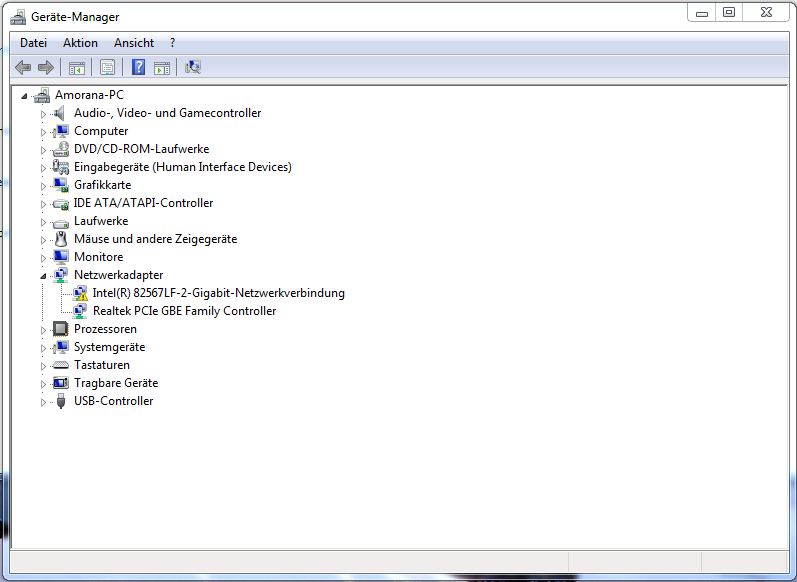
Task: Open the blue Help question-mark toolbar icon
Action: pyautogui.click(x=138, y=67)
